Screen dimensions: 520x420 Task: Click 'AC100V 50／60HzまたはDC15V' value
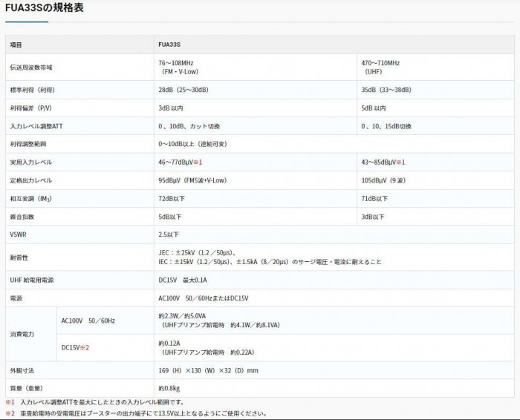point(204,298)
